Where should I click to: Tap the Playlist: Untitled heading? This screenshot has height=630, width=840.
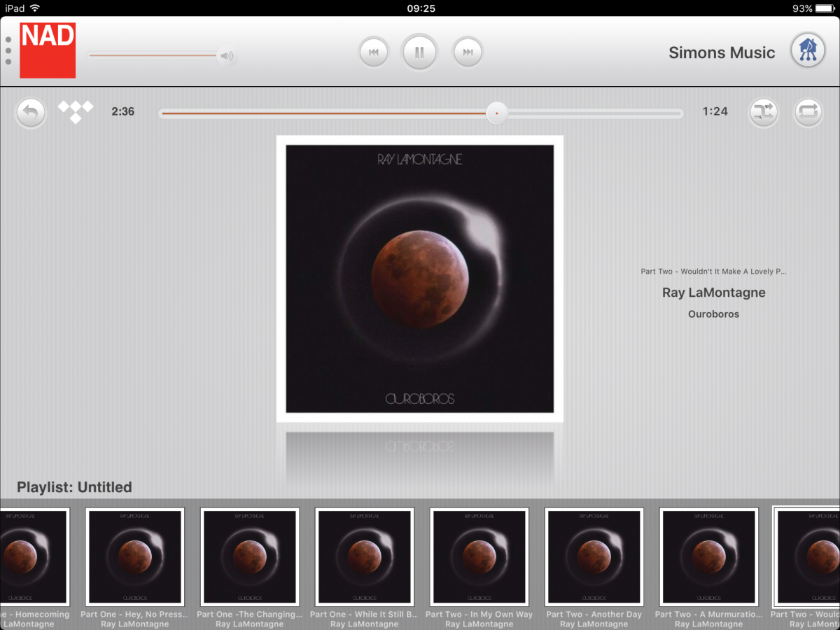point(74,487)
